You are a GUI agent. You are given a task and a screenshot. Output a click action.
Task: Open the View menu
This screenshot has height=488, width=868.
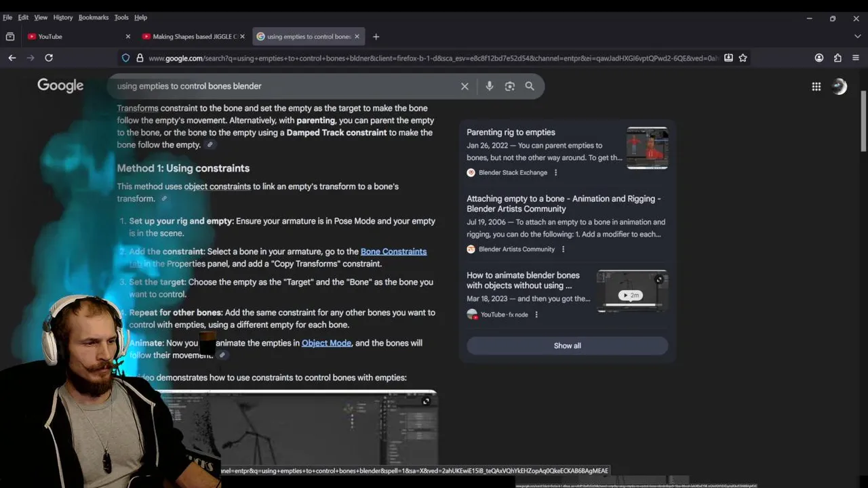point(41,17)
